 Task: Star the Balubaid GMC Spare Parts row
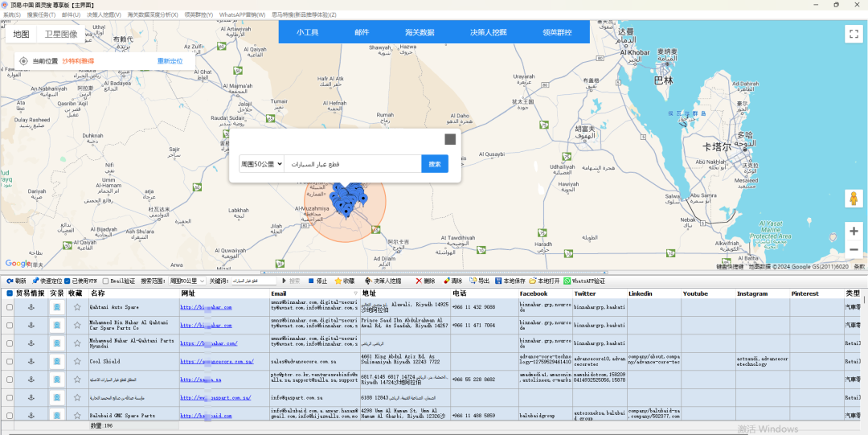pyautogui.click(x=77, y=415)
